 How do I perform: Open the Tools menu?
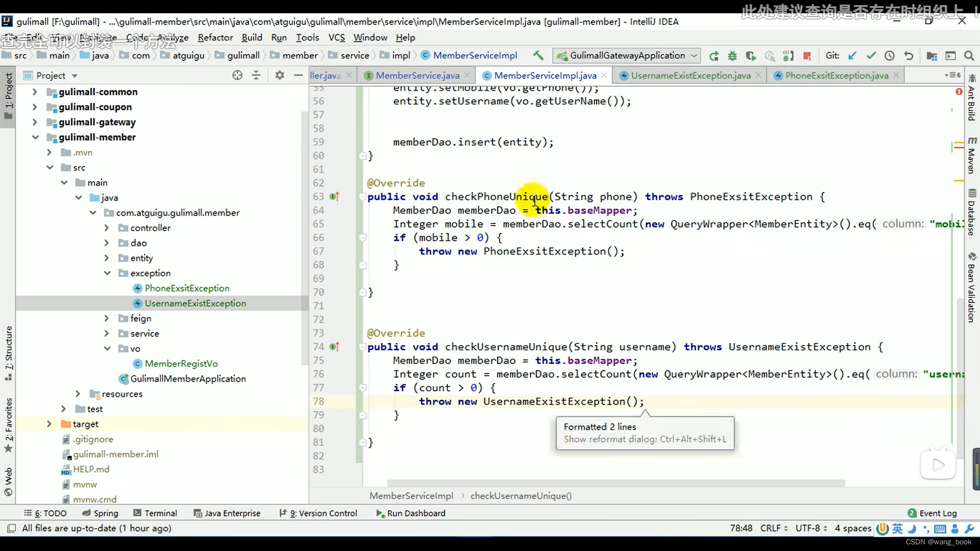tap(307, 37)
